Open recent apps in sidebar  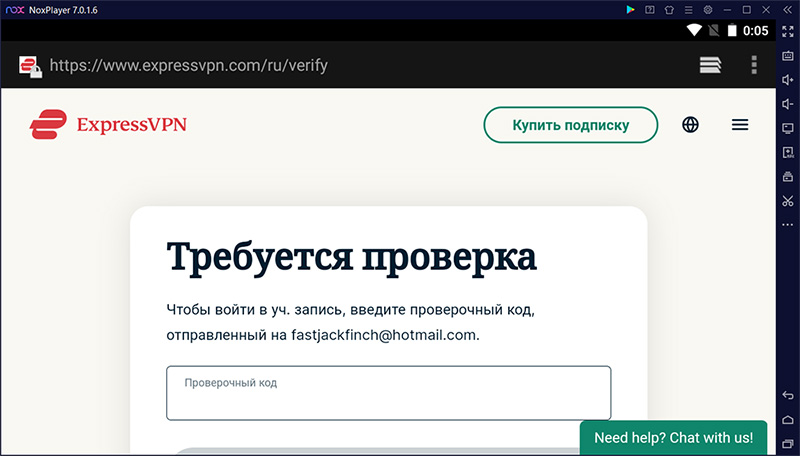tap(788, 443)
